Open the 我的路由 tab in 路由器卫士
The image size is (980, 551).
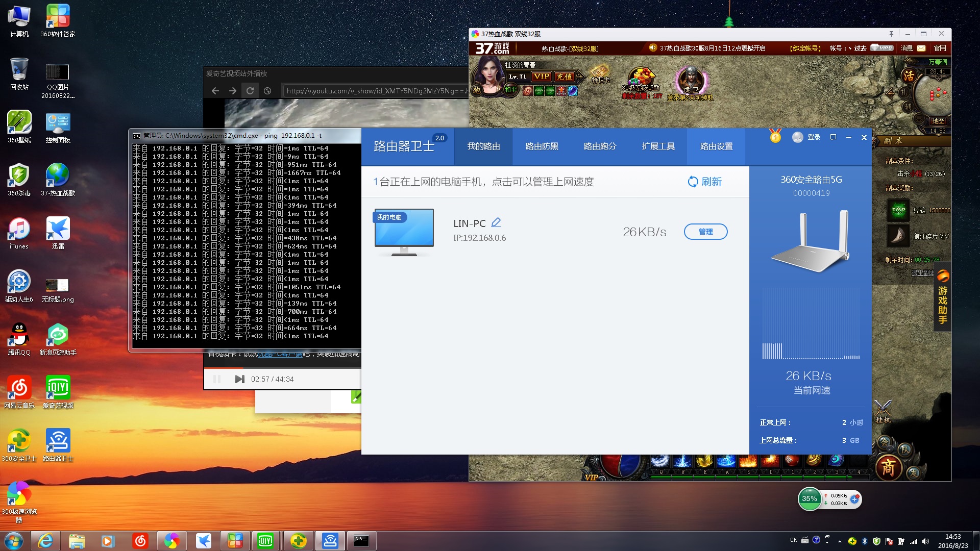tap(483, 146)
